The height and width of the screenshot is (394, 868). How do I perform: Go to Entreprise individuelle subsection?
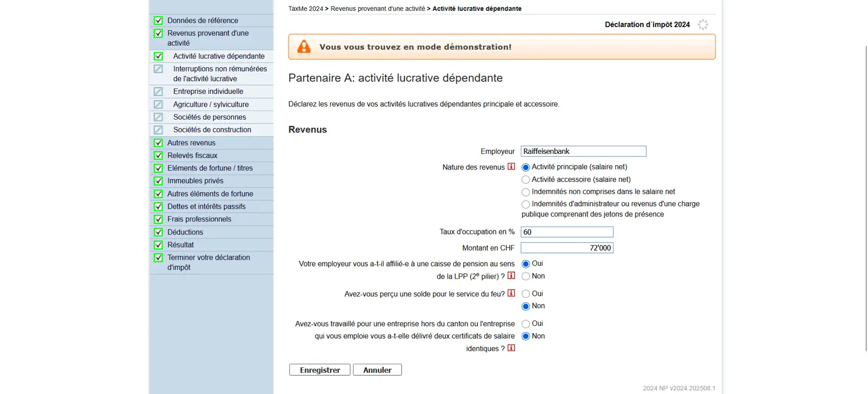tap(208, 92)
